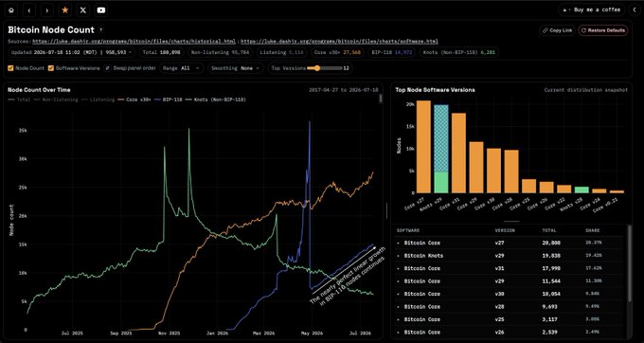Click the Bitcoin Node Count page title
644x343 pixels.
51,29
